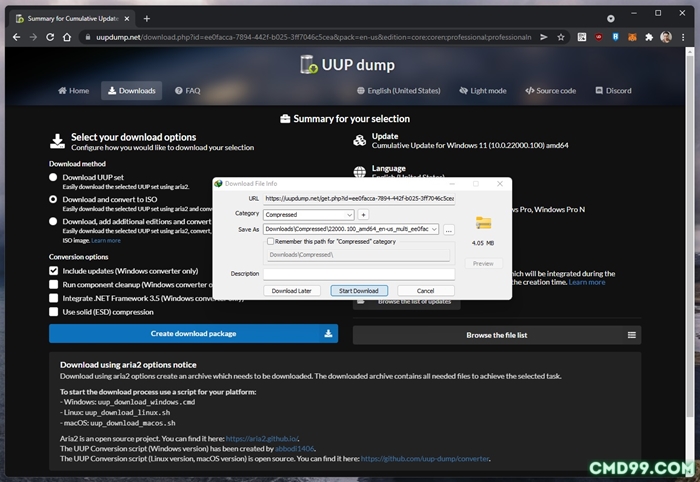Select Download, add additional editions radio
The height and width of the screenshot is (482, 700).
53,221
